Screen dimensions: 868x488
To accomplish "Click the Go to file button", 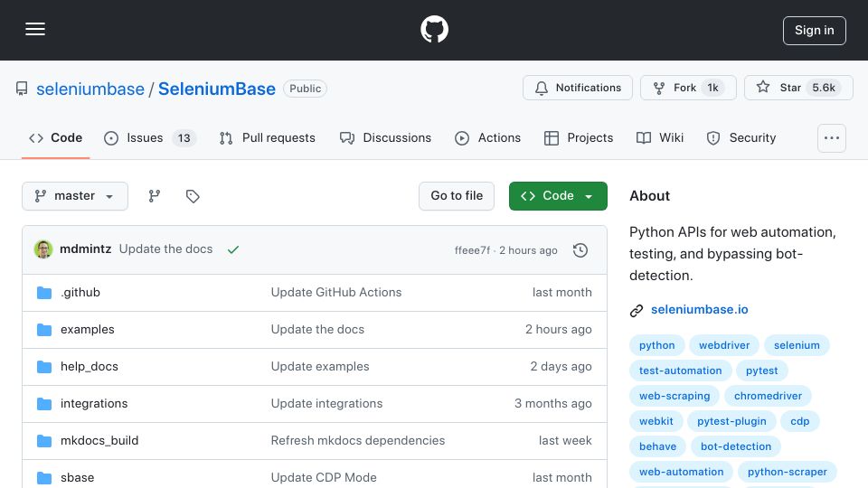I will click(456, 196).
